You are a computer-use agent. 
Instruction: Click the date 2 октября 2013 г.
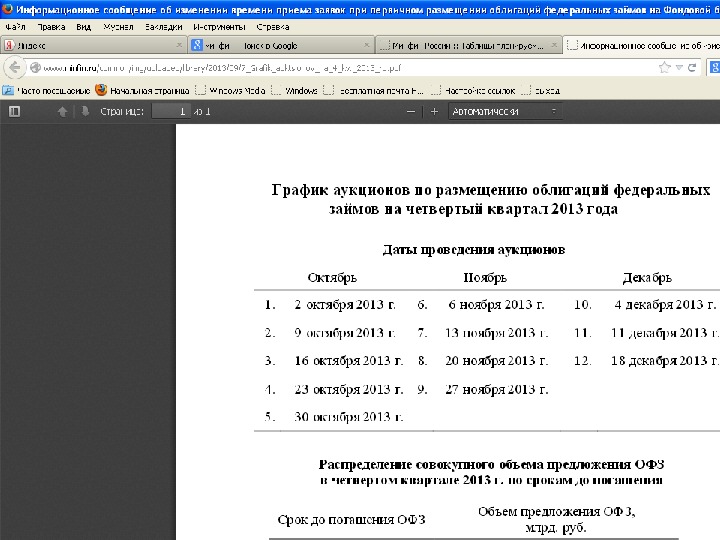(x=345, y=304)
